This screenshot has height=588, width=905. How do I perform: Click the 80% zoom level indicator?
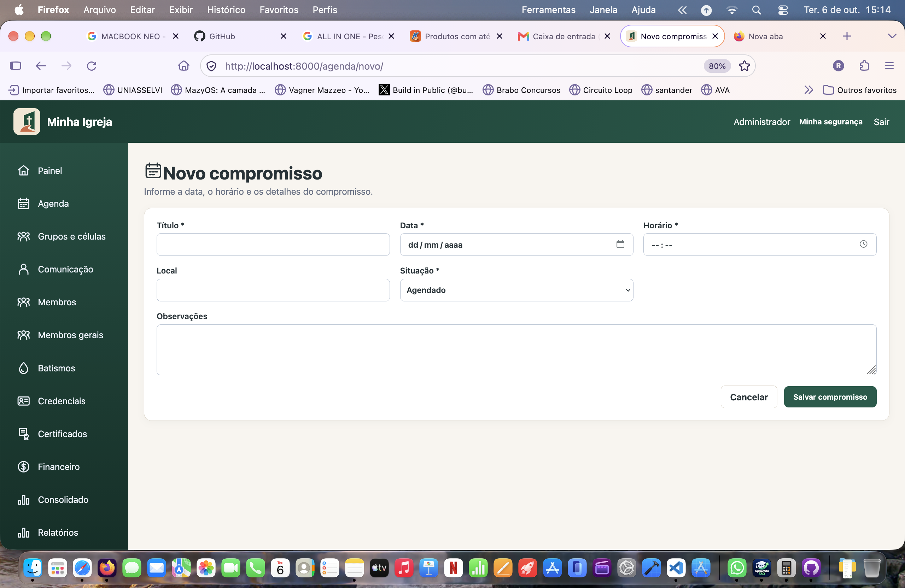point(717,66)
